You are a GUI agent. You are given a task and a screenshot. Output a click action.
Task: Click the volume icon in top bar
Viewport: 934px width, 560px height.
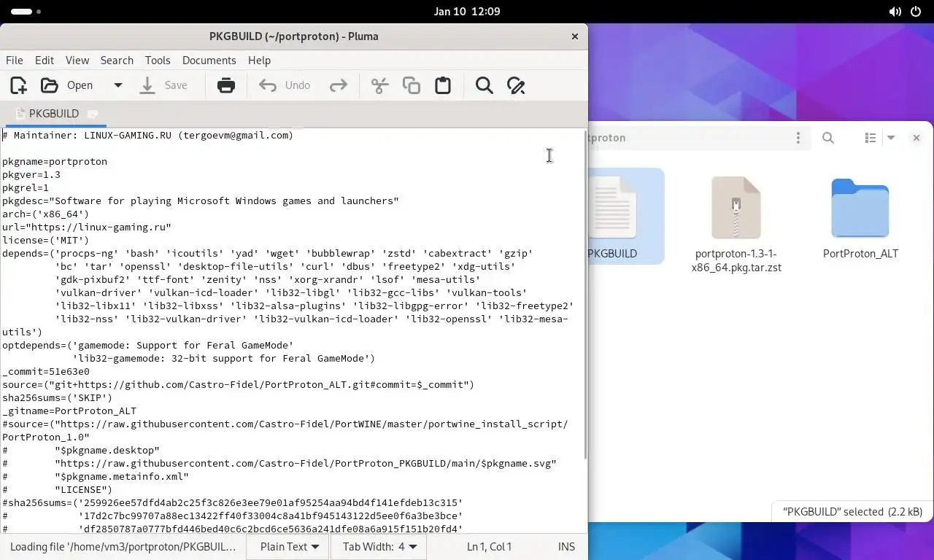[895, 12]
